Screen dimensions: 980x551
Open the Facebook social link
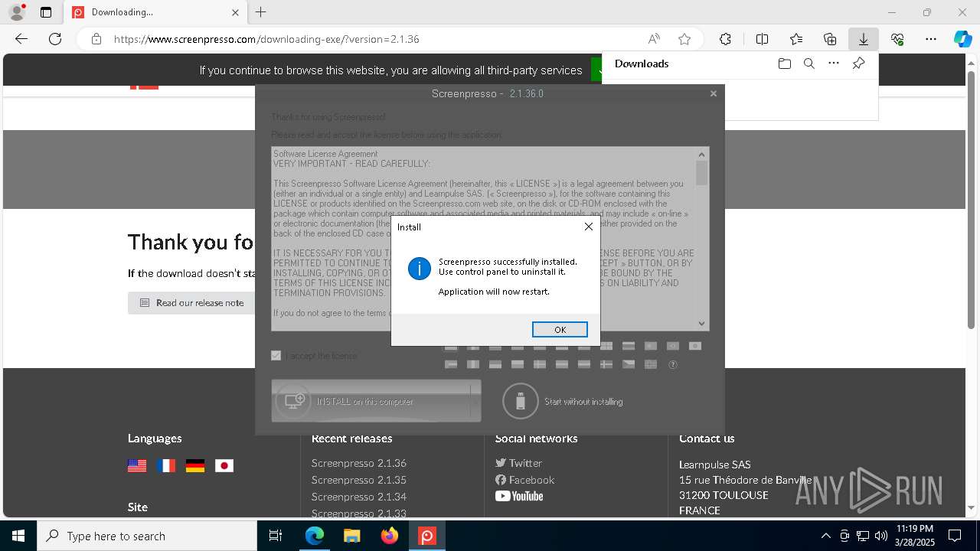524,480
